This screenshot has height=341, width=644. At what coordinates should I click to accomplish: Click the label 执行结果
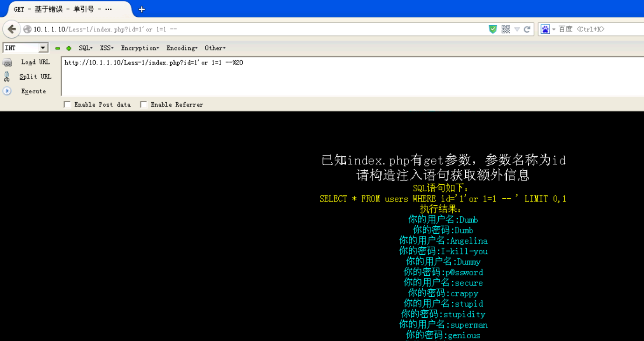point(441,209)
